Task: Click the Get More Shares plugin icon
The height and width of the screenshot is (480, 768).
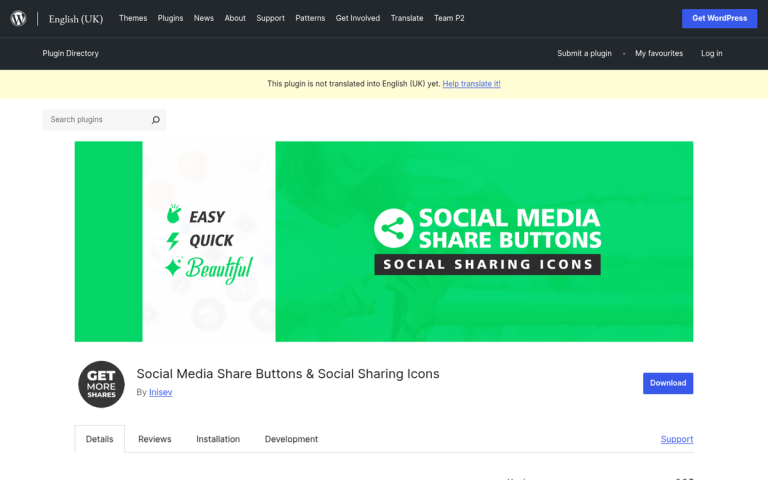Action: point(101,384)
